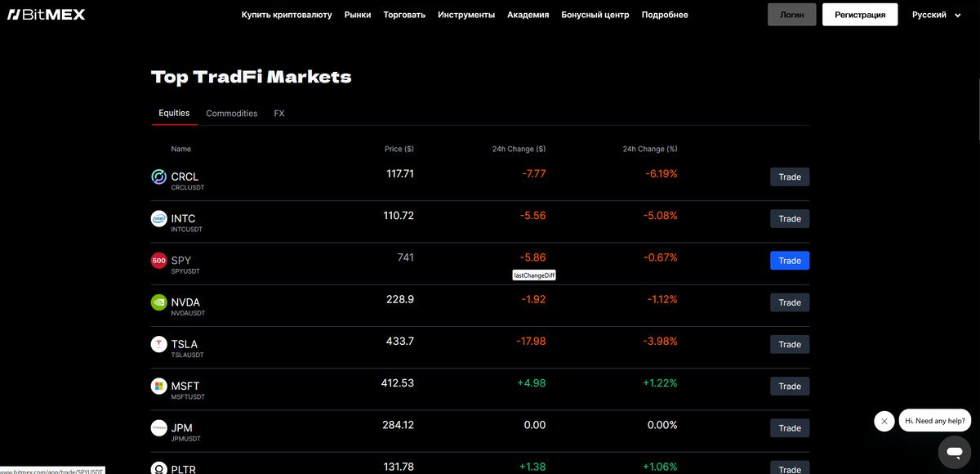
Task: Click the 24h Change (%) column header
Action: 650,149
